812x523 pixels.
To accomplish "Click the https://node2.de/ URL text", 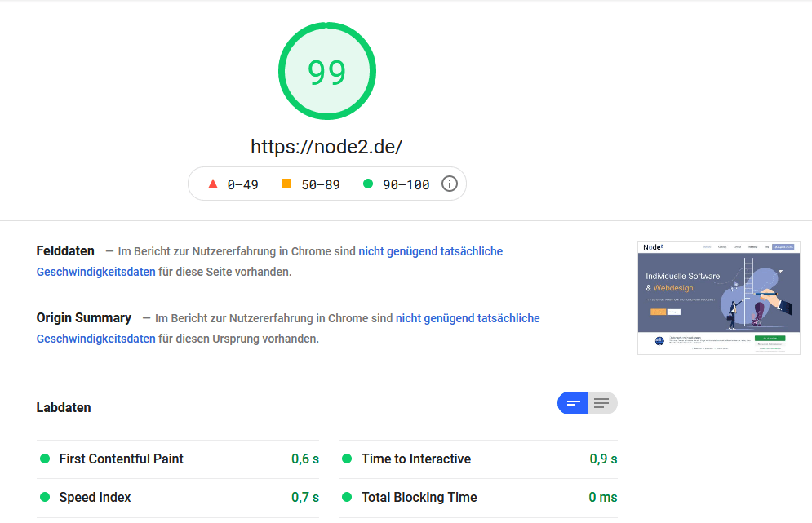I will click(326, 147).
